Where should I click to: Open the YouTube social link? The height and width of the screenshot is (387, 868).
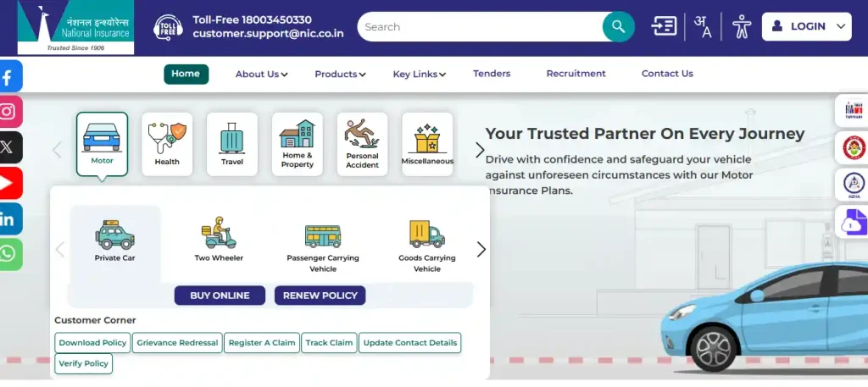tap(10, 183)
